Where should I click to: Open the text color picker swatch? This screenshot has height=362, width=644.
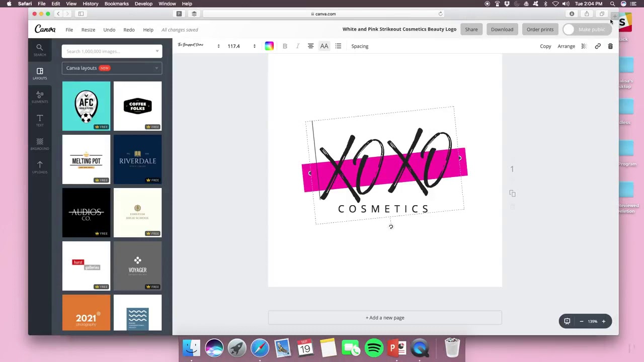(269, 46)
